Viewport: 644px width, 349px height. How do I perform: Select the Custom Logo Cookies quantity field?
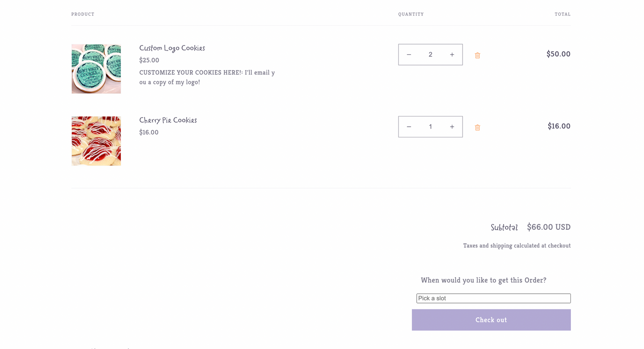(431, 54)
